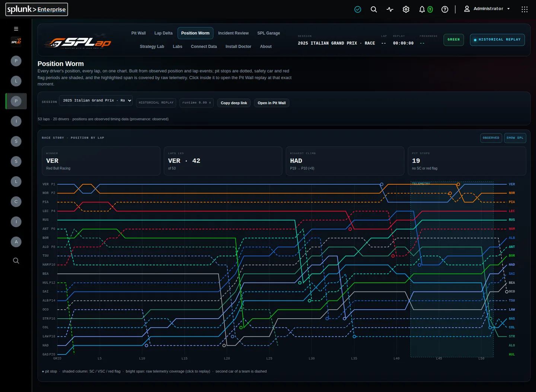Open the highlighted P item in sidebar
The width and height of the screenshot is (536, 392).
(x=16, y=101)
